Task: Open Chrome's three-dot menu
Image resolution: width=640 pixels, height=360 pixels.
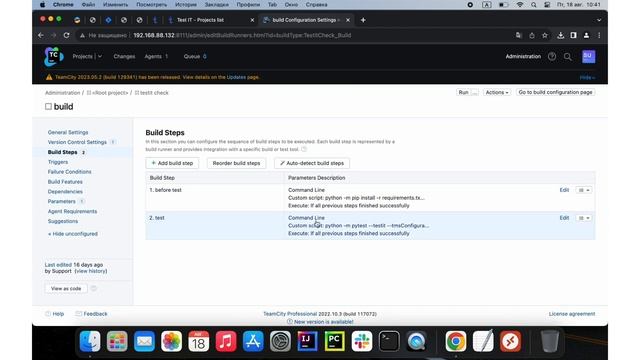Action: (599, 36)
